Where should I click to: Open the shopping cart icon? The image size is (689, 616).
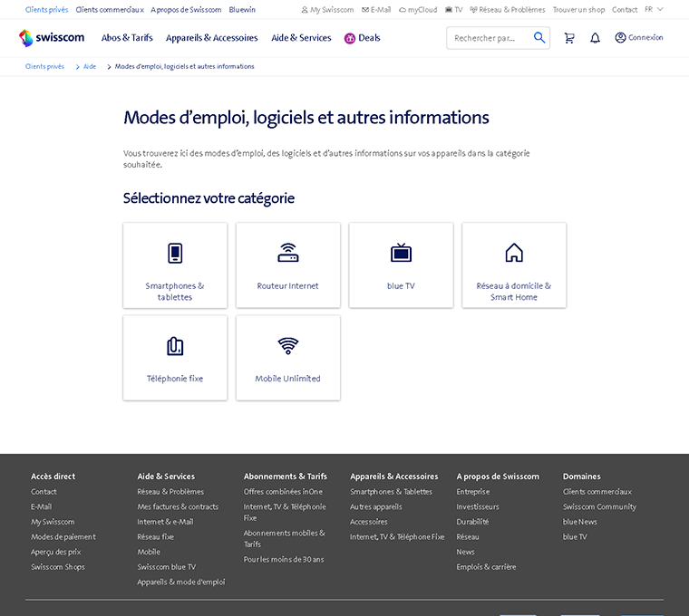569,38
